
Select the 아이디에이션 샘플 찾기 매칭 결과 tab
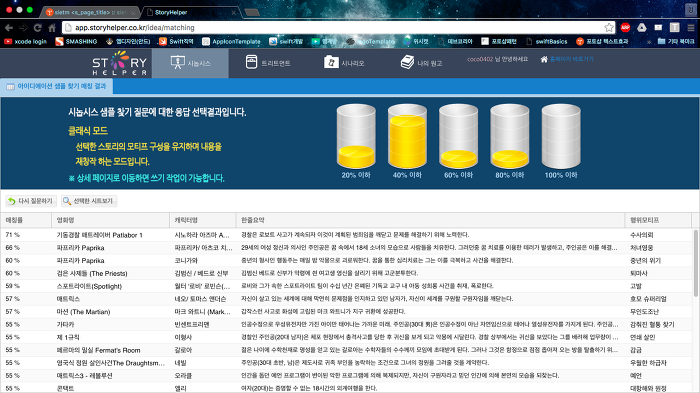[57, 86]
